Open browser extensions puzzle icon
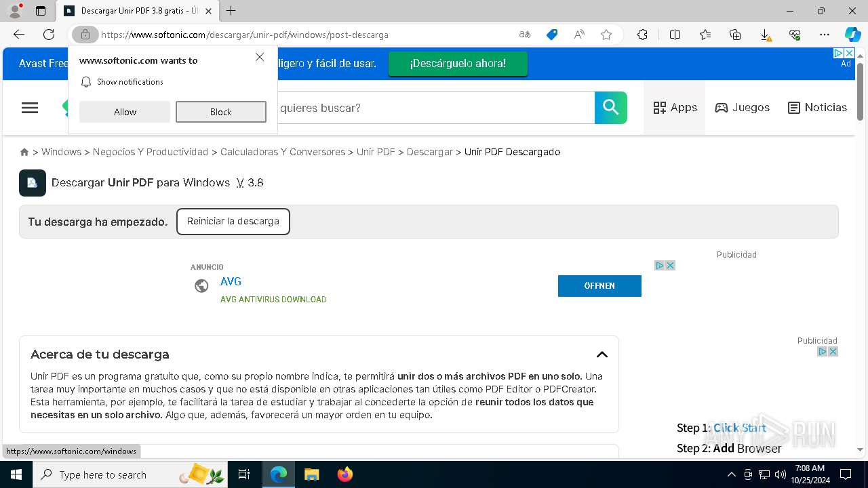Image resolution: width=868 pixels, height=488 pixels. tap(642, 35)
